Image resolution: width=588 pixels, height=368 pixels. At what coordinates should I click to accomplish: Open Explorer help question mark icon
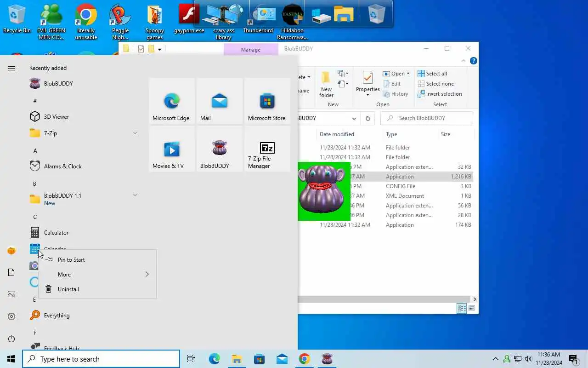point(474,61)
